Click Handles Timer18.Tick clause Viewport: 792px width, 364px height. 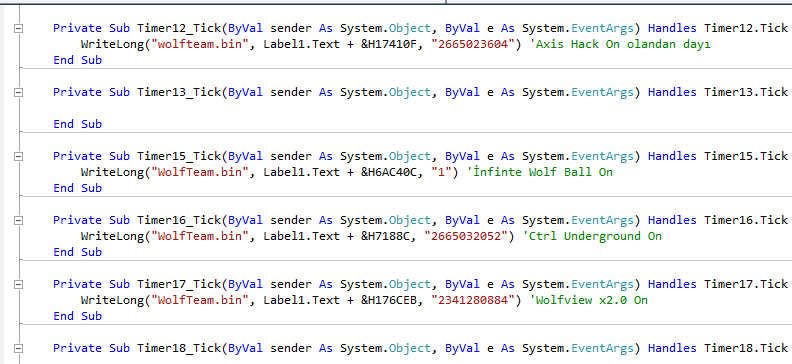pos(717,348)
